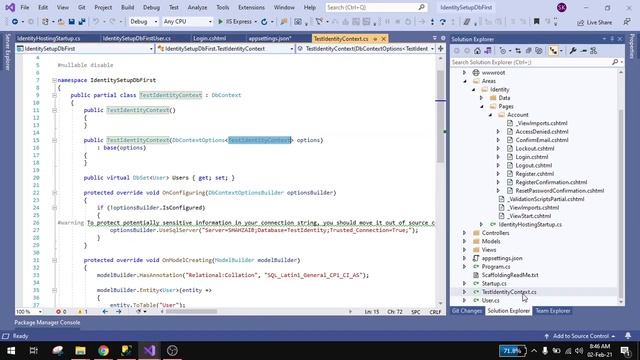Viewport: 640px width, 360px height.
Task: Click the Save file toolbar icon
Action: (x=71, y=22)
